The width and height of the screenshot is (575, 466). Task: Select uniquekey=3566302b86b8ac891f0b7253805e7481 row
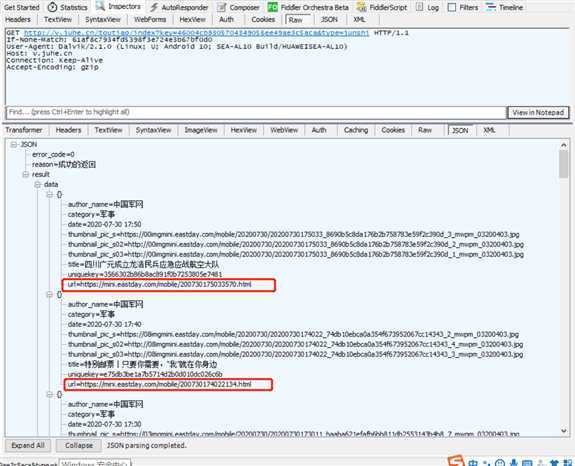(145, 274)
